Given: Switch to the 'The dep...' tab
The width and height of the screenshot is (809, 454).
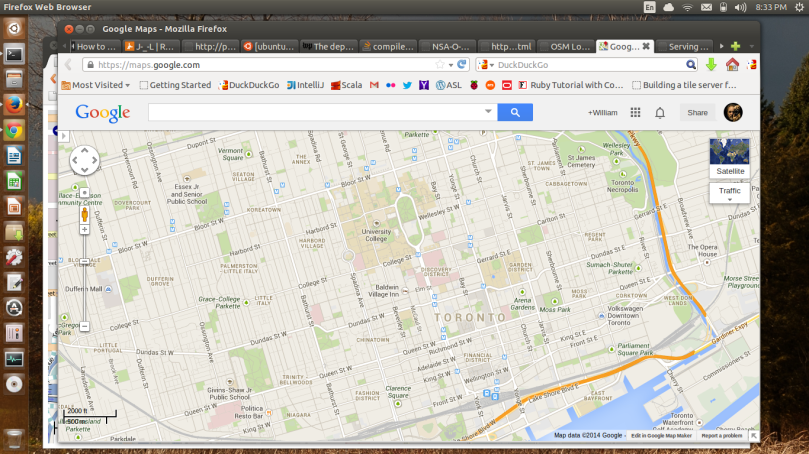Looking at the screenshot, I should coord(328,46).
